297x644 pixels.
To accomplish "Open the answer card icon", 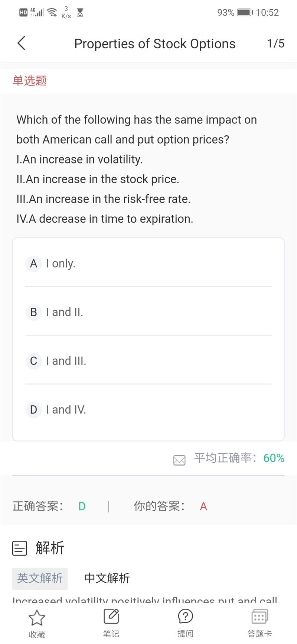I will tap(260, 617).
